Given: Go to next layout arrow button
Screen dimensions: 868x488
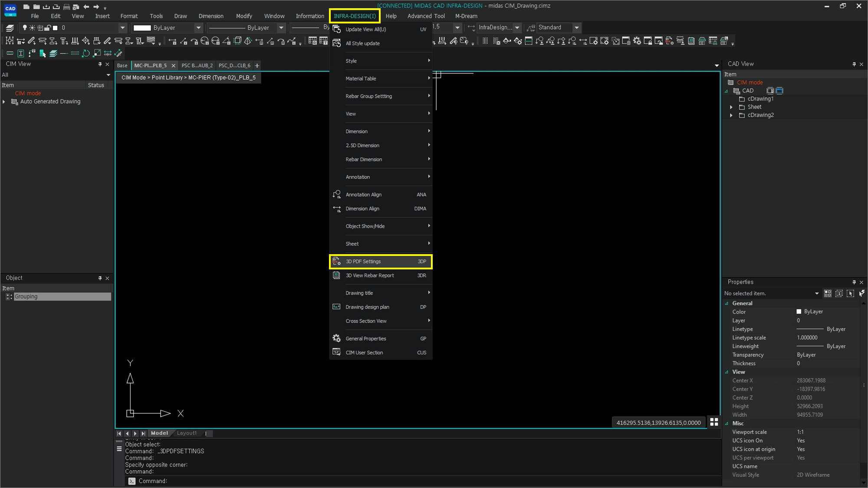Looking at the screenshot, I should click(x=135, y=433).
